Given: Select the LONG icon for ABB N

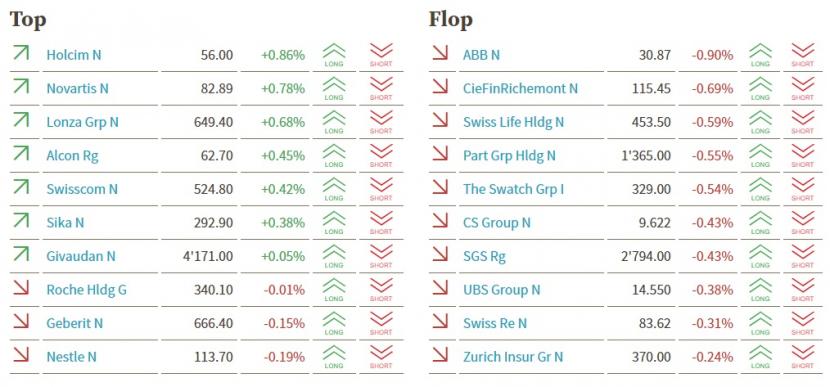Looking at the screenshot, I should click(760, 55).
